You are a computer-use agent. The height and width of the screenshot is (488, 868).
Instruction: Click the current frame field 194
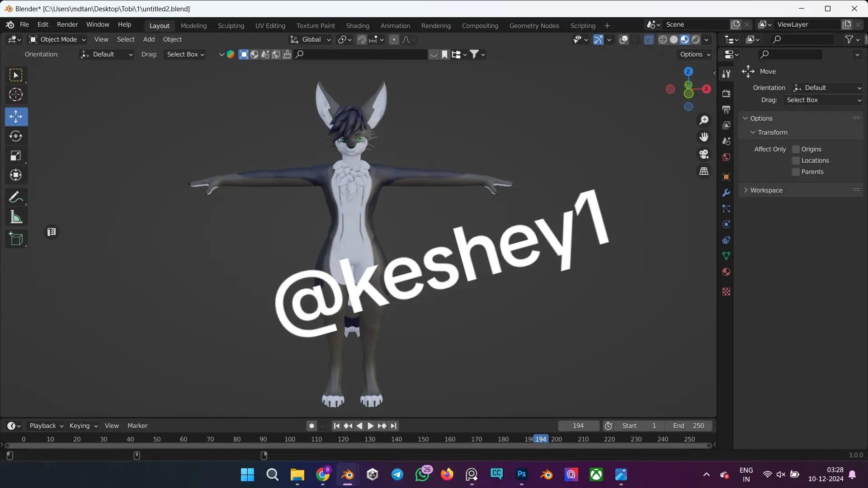click(x=578, y=426)
